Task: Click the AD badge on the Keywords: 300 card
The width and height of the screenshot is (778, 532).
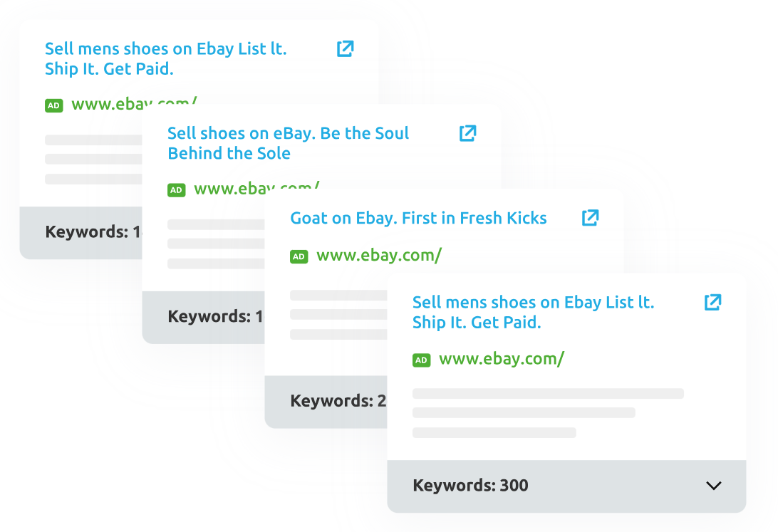Action: point(421,360)
